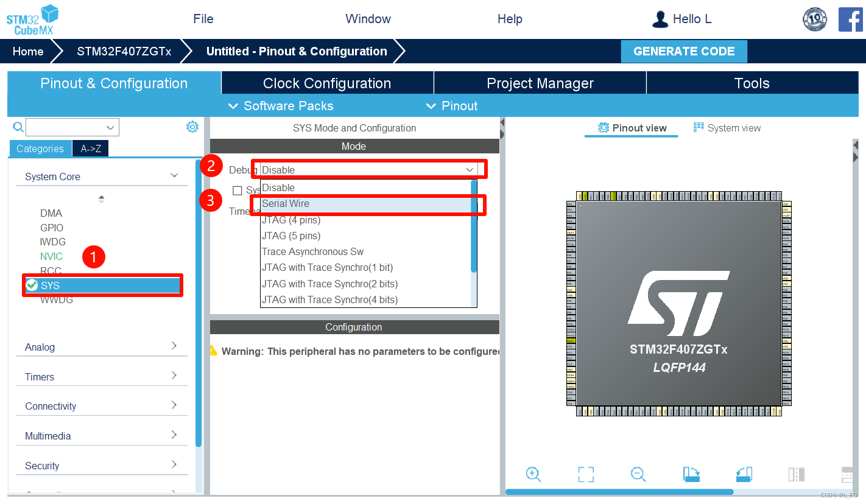Click the GENERATE CODE button
The image size is (866, 504).
pos(684,51)
